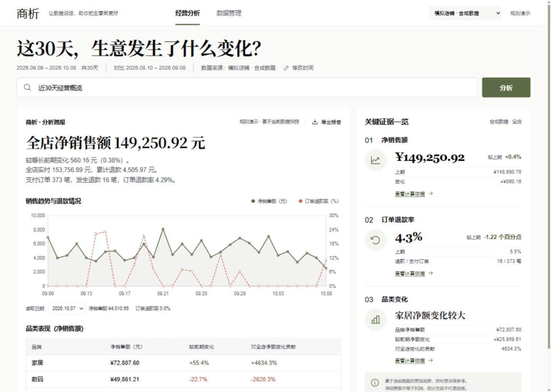Screen dimensions: 551x392
Task: Open 查看计算依据 link under 订单退款率
Action: point(410,273)
